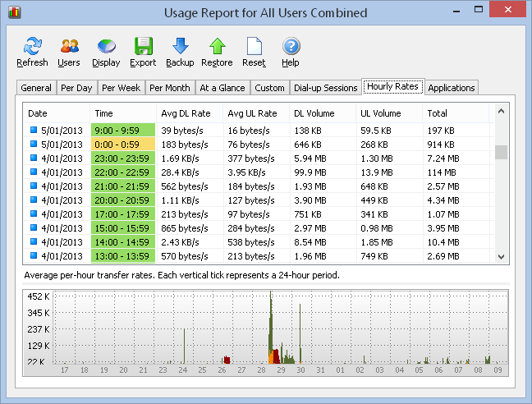Click the red bar on chart day 26

click(x=227, y=360)
